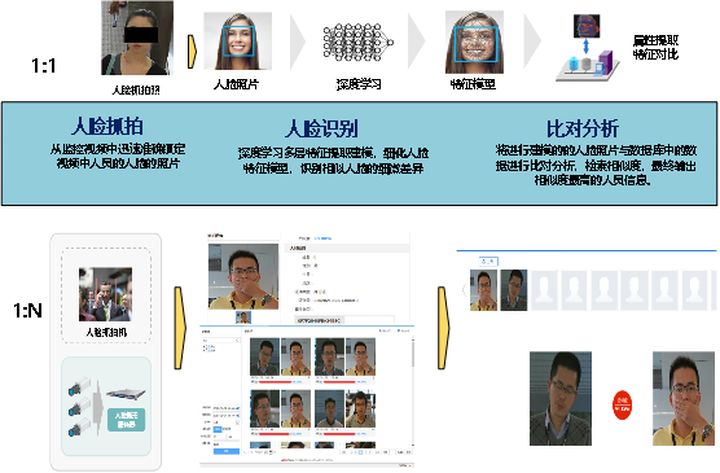The image size is (720, 473).
Task: Click the 1:N crowd capture image
Action: (99, 293)
